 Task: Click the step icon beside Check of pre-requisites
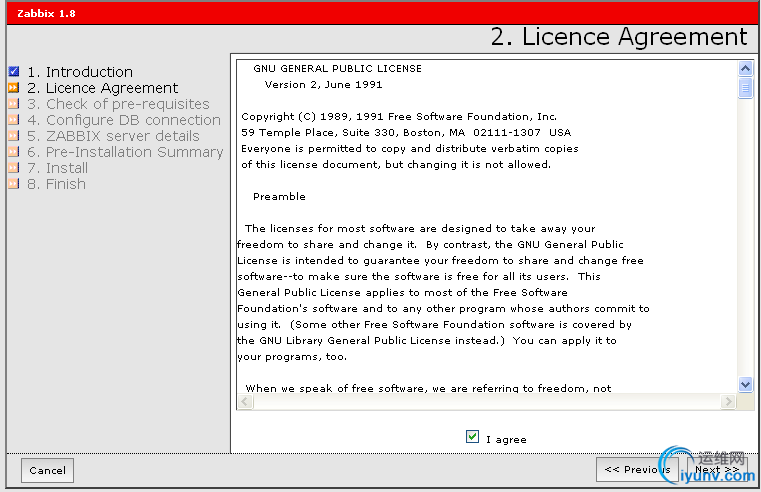click(14, 104)
